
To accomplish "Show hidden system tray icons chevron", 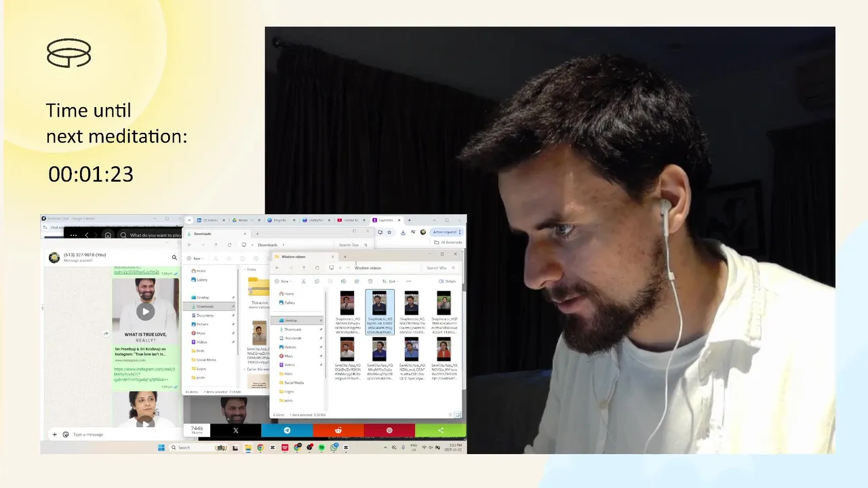I will point(386,447).
